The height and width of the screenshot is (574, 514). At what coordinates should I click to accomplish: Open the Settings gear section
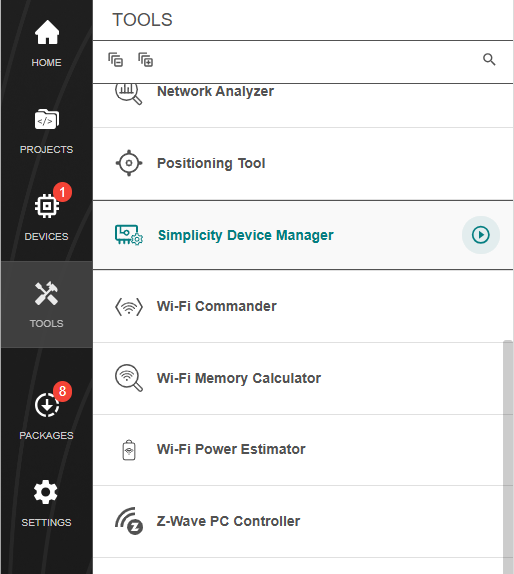tap(46, 503)
